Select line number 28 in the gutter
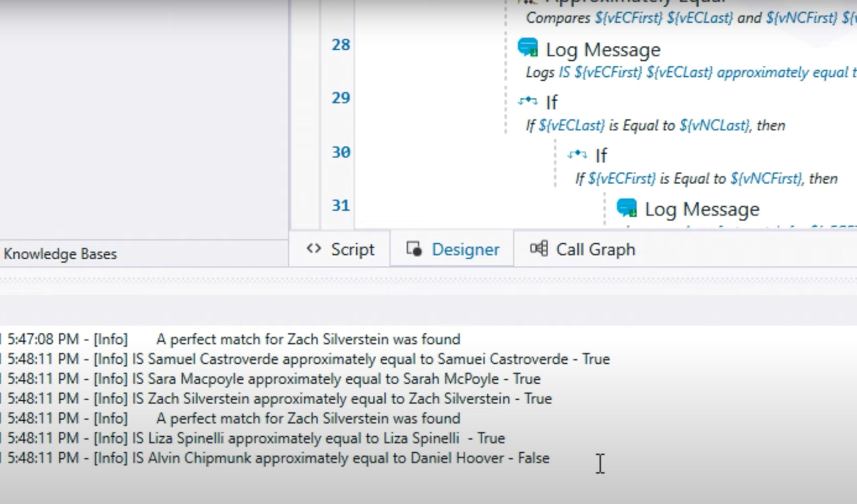 [x=341, y=45]
